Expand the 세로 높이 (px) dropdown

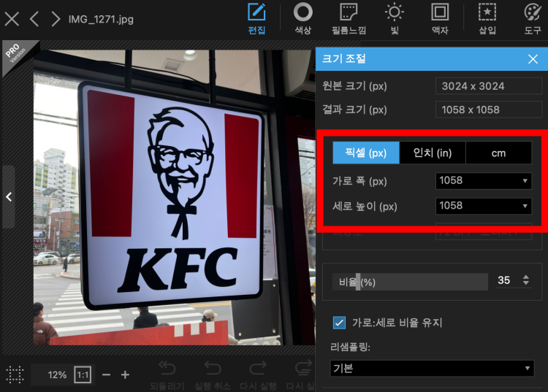click(x=484, y=206)
